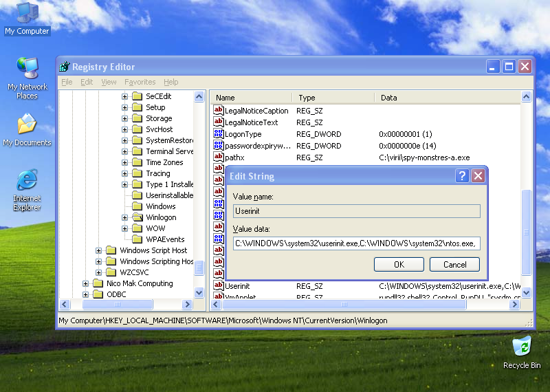Select the Userinstallable folder icon
This screenshot has width=550, height=392.
point(137,195)
